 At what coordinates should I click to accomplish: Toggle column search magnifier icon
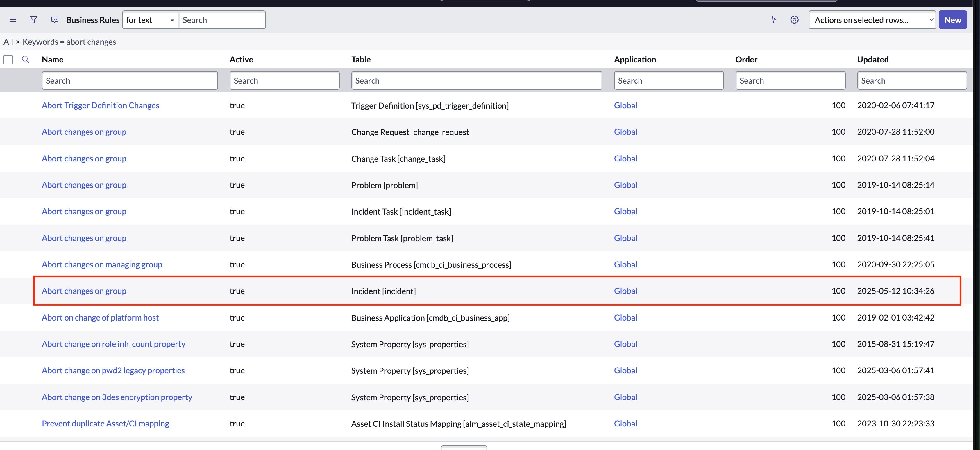(x=26, y=59)
